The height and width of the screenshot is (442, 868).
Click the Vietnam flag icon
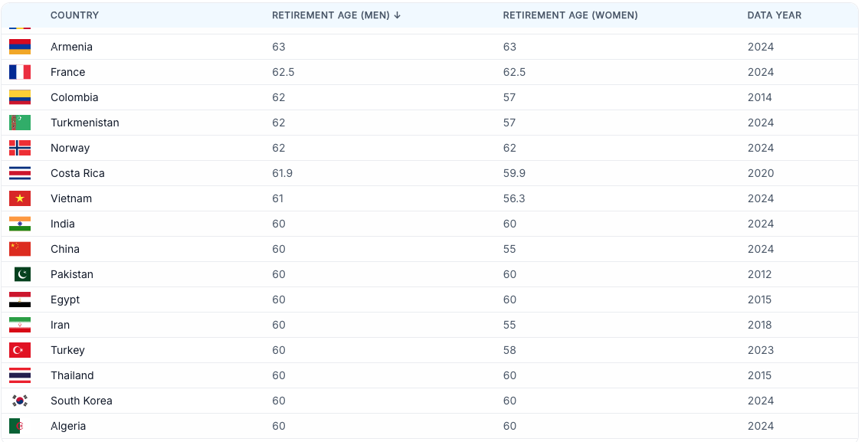coord(20,198)
